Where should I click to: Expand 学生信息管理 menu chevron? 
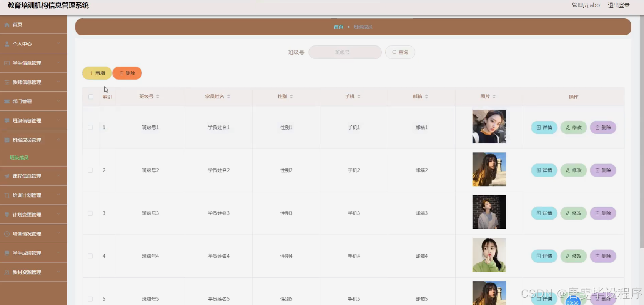(x=58, y=63)
